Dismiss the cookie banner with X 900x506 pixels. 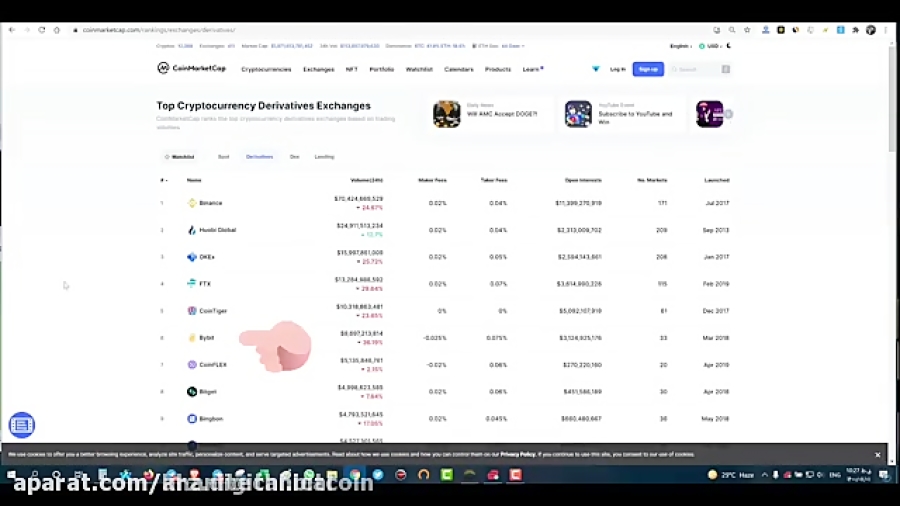[x=878, y=455]
